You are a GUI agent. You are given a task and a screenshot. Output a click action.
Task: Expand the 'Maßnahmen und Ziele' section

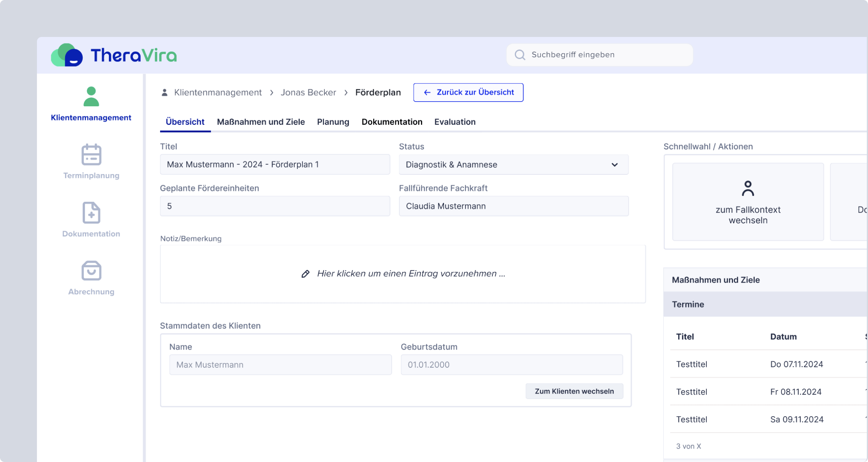tap(716, 280)
